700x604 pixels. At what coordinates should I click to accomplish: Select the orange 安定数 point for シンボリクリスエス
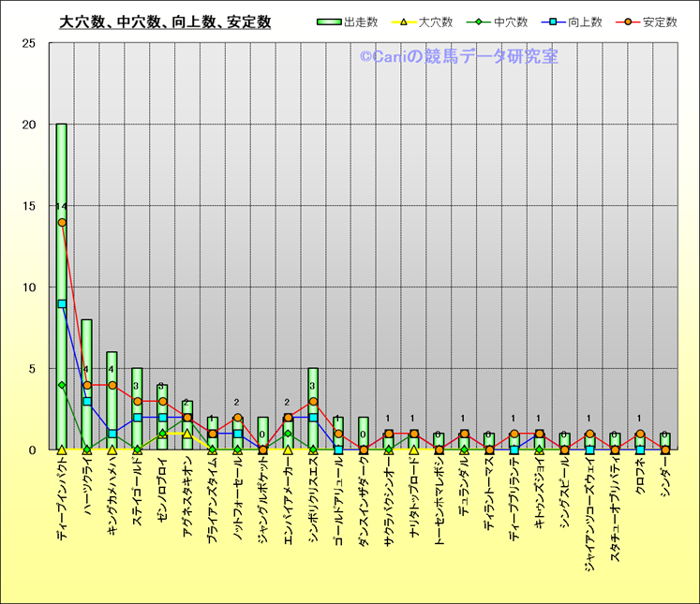tap(313, 402)
